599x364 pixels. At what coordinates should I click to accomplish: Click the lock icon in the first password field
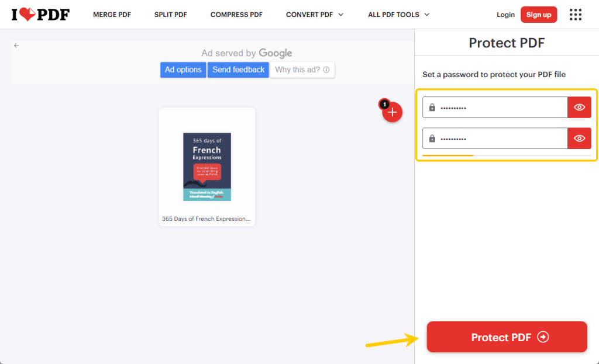(x=431, y=107)
